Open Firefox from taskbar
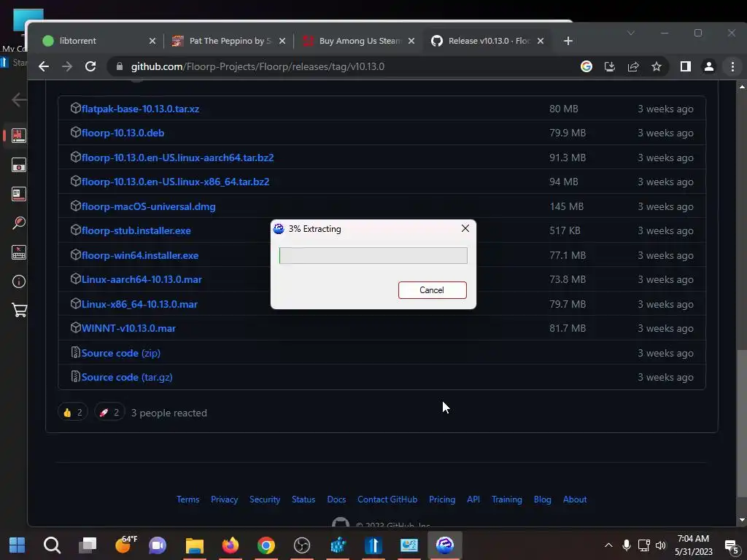Image resolution: width=747 pixels, height=560 pixels. tap(230, 545)
